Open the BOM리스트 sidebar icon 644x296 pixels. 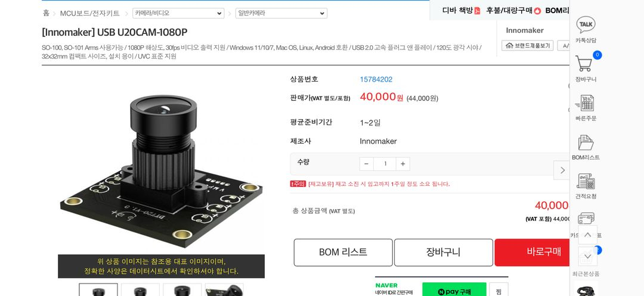586,147
